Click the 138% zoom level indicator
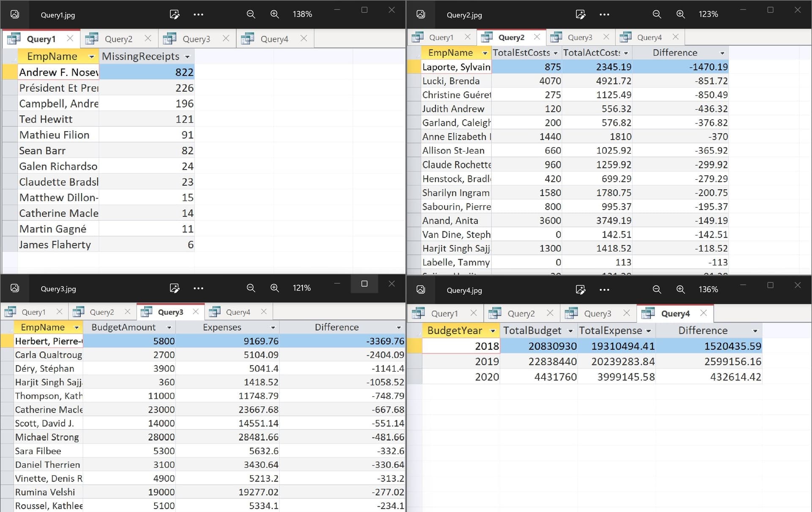812x512 pixels. tap(302, 14)
